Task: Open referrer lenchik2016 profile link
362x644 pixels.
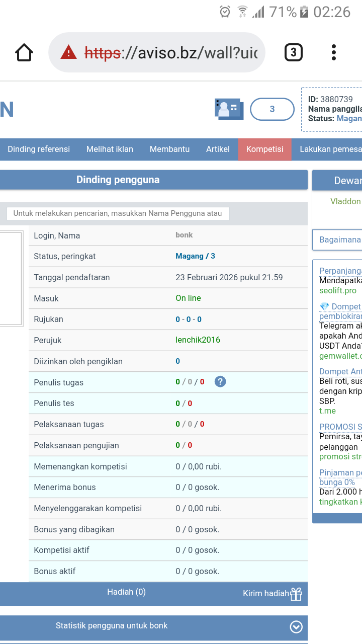Action: click(x=198, y=340)
